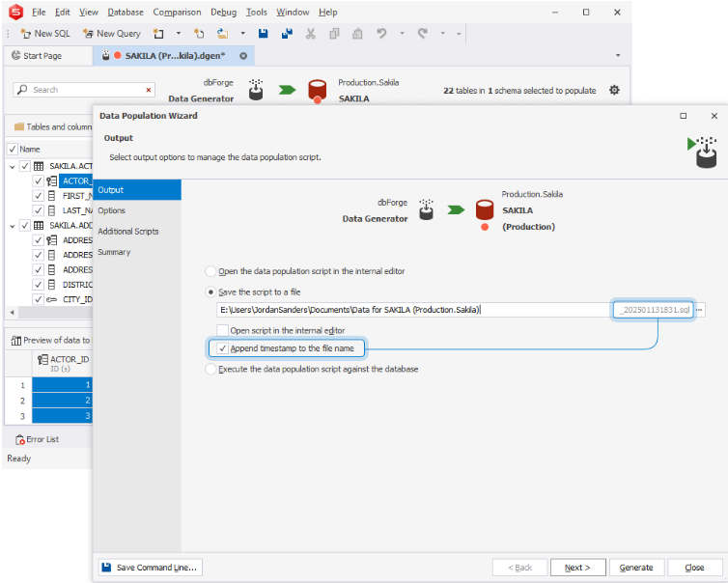
Task: Click the new document icon in toolbar
Action: (x=158, y=34)
